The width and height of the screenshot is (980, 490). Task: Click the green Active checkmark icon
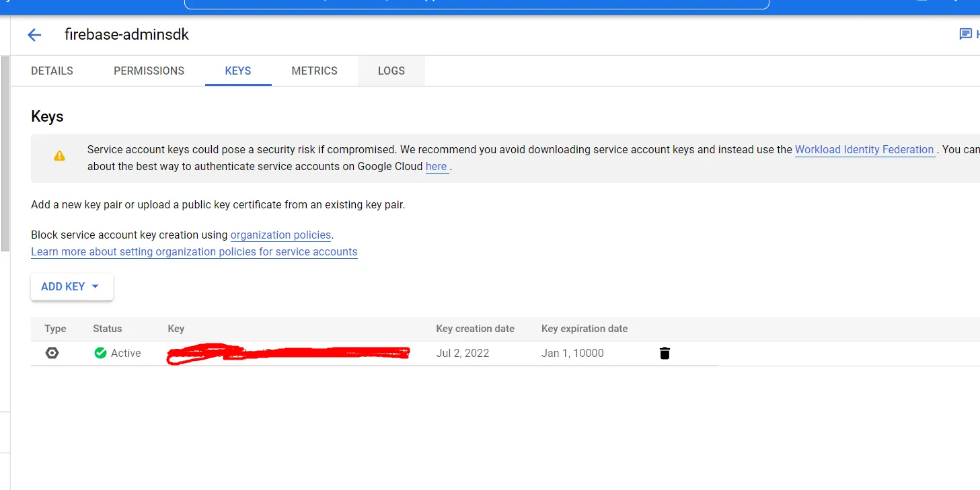pos(100,353)
